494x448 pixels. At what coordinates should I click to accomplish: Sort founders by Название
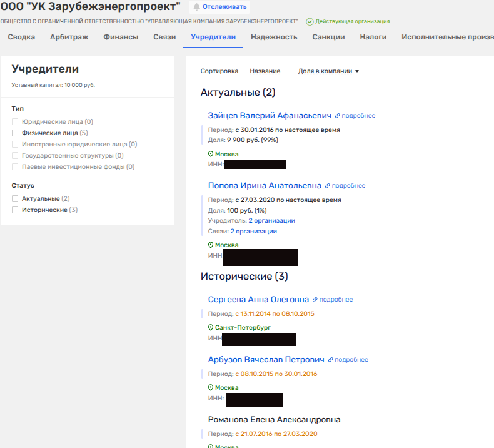click(x=265, y=71)
